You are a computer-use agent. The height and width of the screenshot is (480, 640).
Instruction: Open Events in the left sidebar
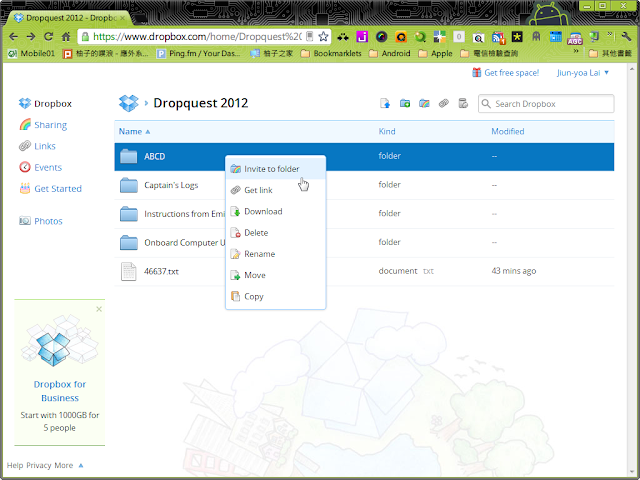(x=40, y=167)
